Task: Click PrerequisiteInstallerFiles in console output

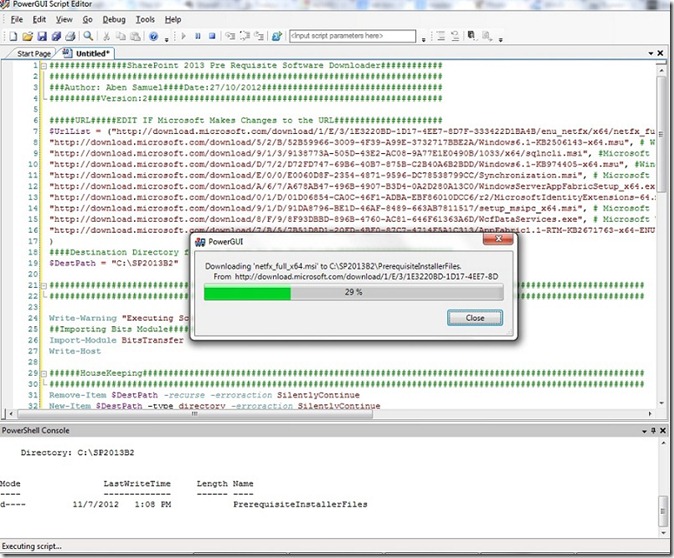Action: (x=300, y=505)
